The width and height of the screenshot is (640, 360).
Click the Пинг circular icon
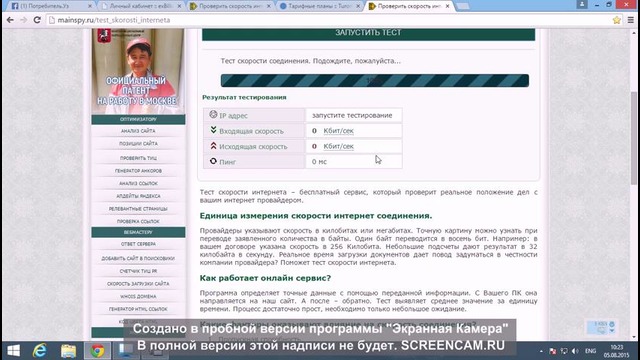click(x=213, y=161)
